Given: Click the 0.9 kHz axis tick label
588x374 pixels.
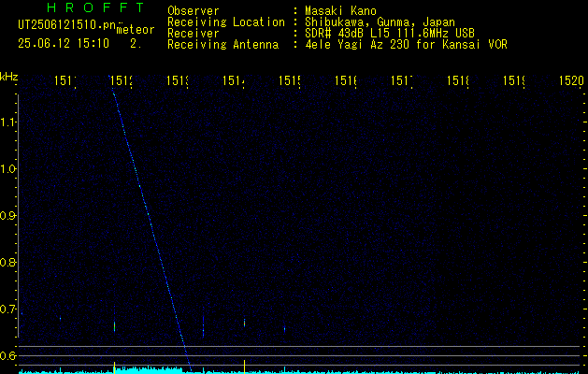Looking at the screenshot, I should click(7, 216).
